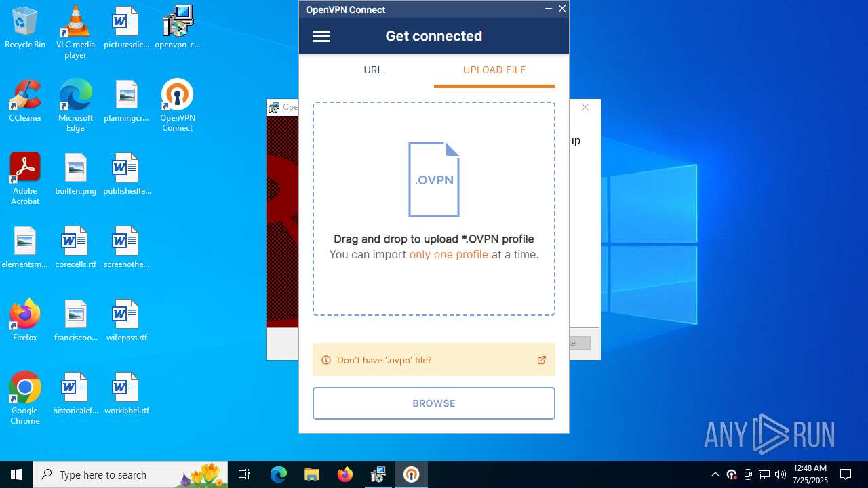Open Microsoft Edge desktop shortcut
The image size is (868, 488).
coord(75,105)
